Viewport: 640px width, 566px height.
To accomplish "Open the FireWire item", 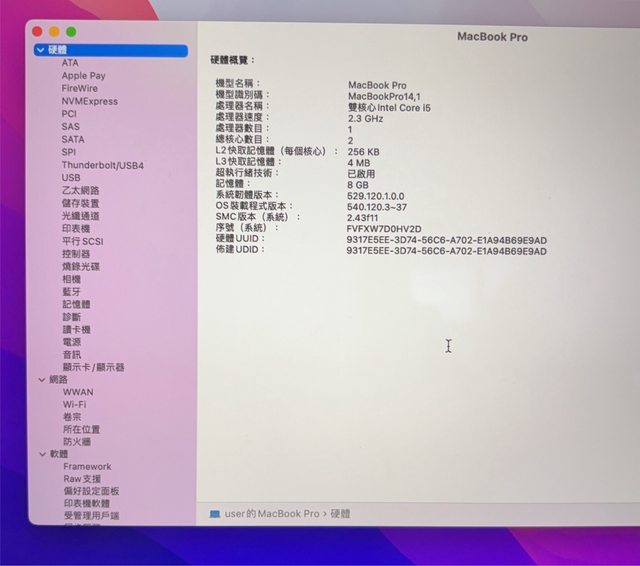I will click(80, 89).
